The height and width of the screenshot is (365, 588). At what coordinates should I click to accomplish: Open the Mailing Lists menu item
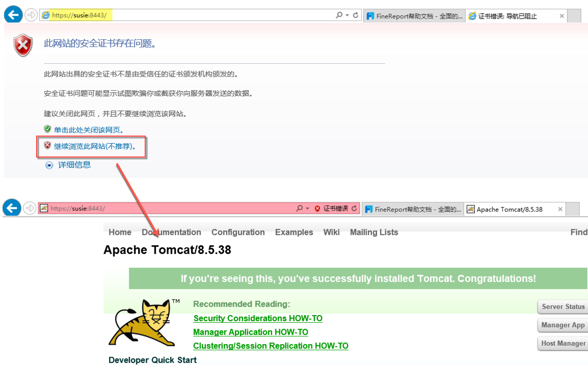point(374,232)
